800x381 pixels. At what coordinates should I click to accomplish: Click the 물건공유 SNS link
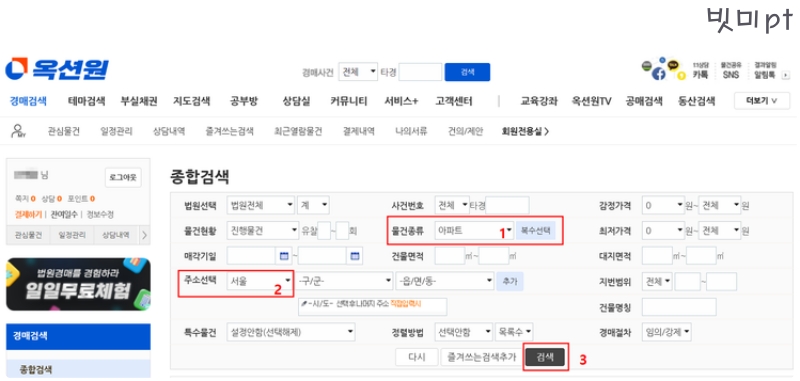coord(731,71)
